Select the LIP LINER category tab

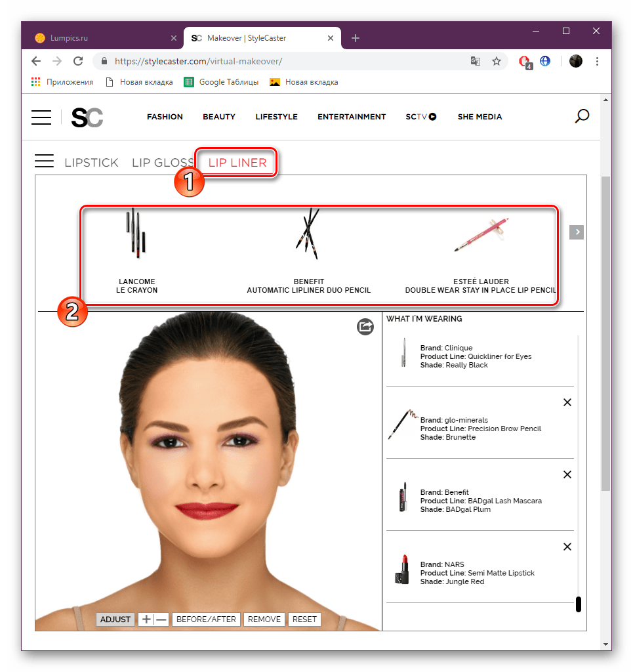(x=237, y=163)
